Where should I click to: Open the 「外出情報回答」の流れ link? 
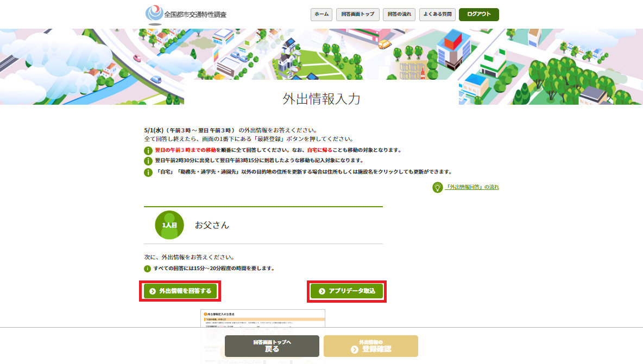pos(472,187)
